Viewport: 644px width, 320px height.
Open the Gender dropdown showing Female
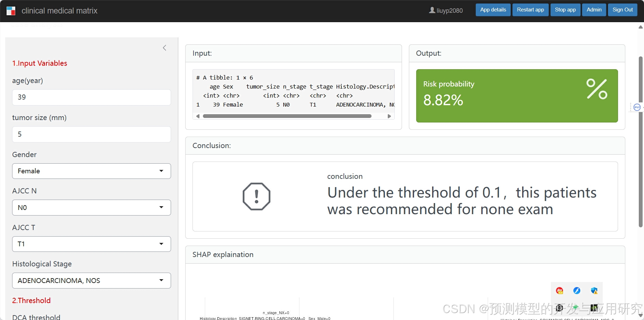click(x=91, y=171)
